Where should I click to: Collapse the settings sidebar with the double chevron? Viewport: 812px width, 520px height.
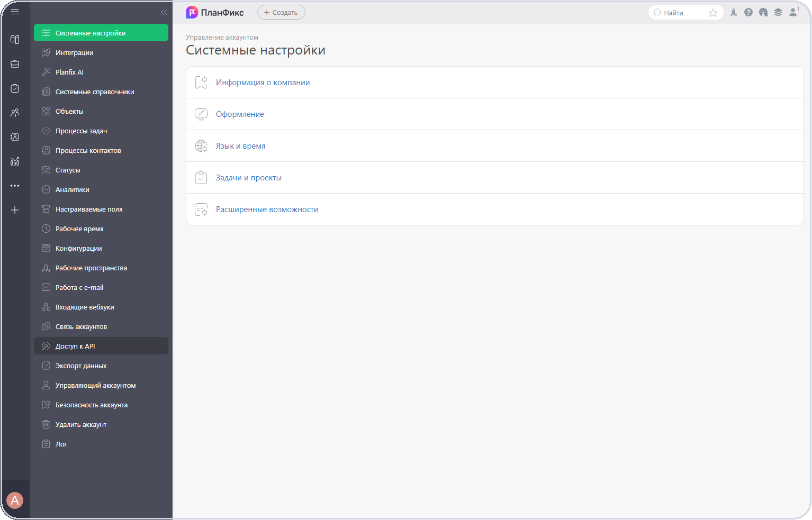click(164, 12)
